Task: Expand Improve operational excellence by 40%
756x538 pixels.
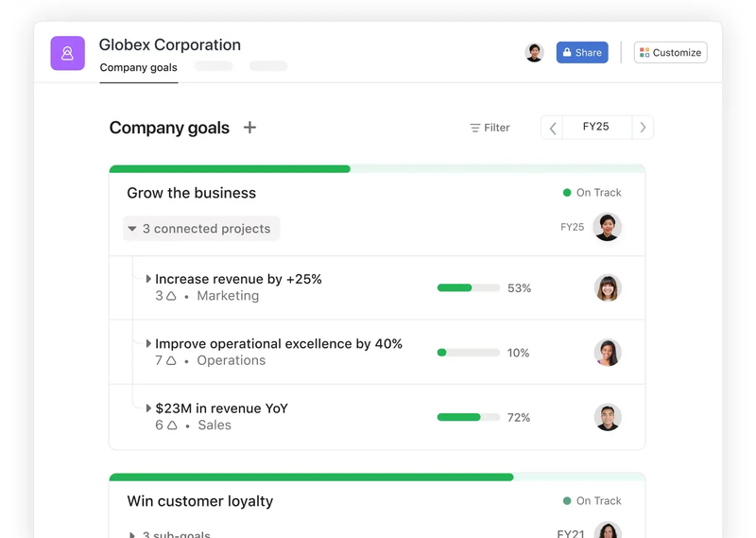Action: click(148, 343)
